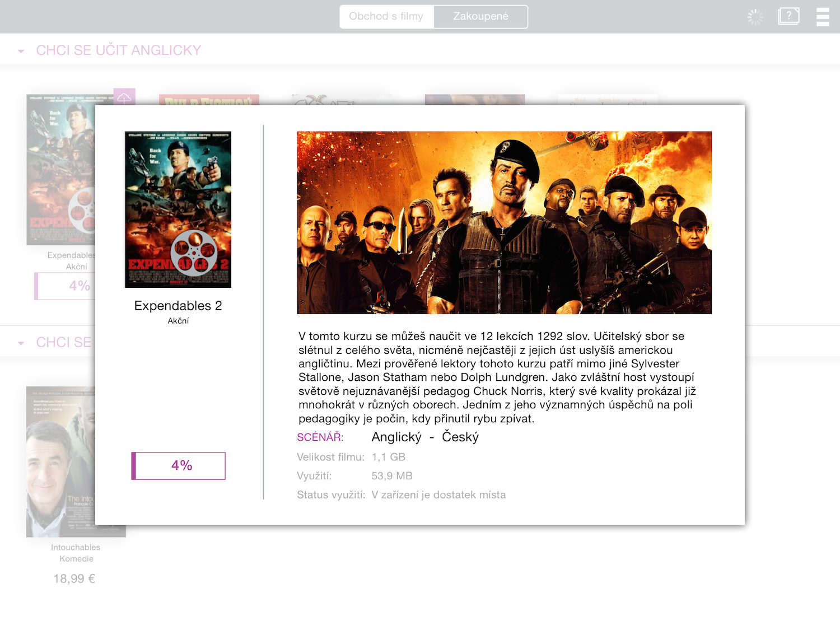The height and width of the screenshot is (630, 840).
Task: Click the Expendables 2 cast banner image
Action: 504,222
